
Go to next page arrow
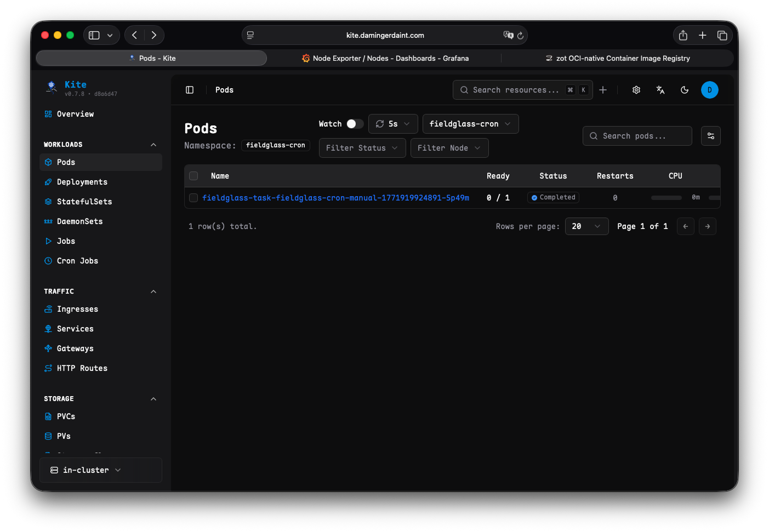tap(707, 226)
